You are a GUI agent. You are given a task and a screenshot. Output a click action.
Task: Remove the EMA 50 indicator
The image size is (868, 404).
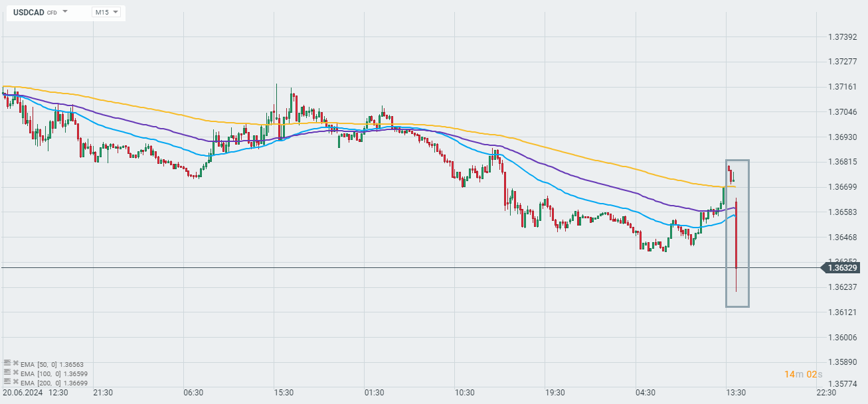(x=15, y=364)
